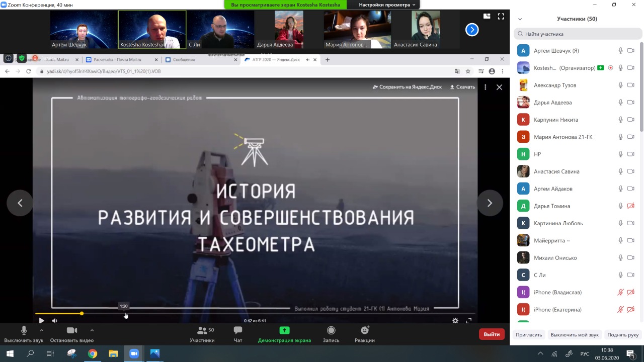Click Invite button in participants panel
This screenshot has width=644, height=362.
pyautogui.click(x=529, y=335)
